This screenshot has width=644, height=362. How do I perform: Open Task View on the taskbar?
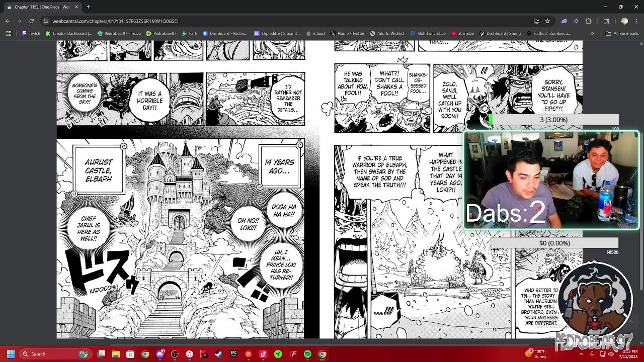(x=101, y=354)
